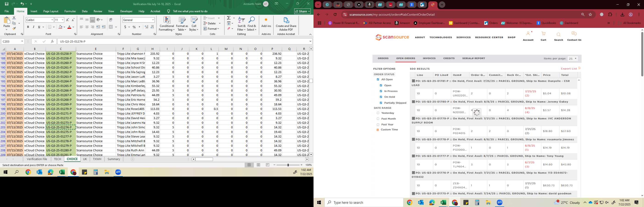
Task: Open the Scansource Cart icon
Action: click(543, 34)
